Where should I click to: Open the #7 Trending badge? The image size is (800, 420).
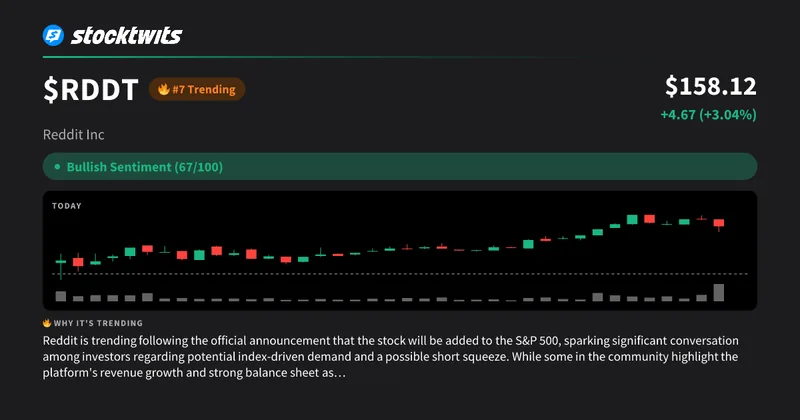(197, 89)
